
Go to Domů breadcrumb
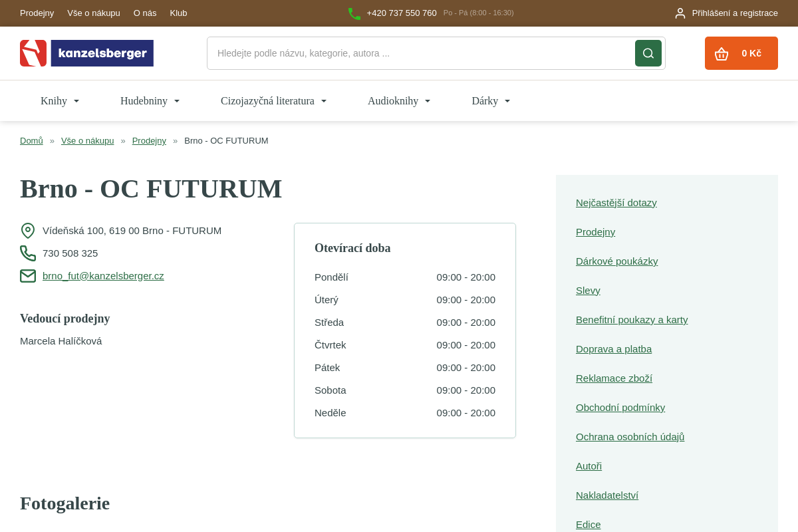pos(31,141)
